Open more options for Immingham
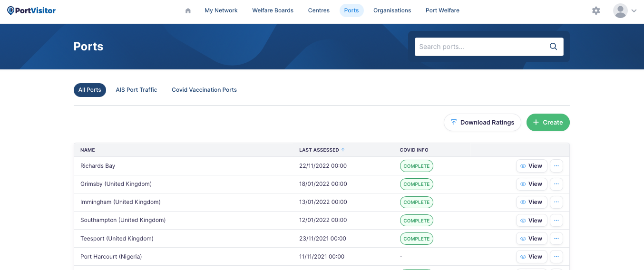Screen dimensions: 644x270 tap(556, 202)
